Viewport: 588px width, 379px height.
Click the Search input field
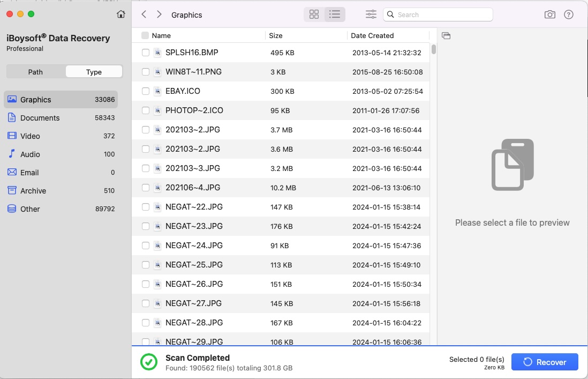click(x=442, y=14)
